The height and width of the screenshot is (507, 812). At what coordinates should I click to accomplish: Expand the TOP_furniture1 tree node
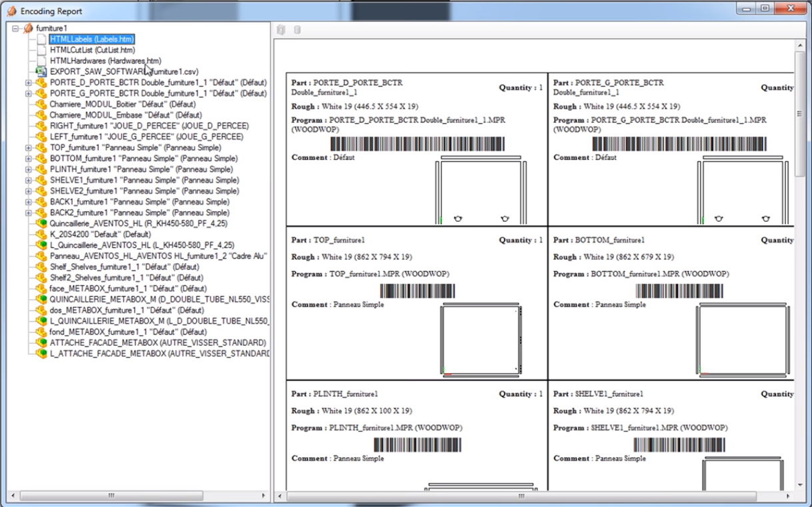29,148
